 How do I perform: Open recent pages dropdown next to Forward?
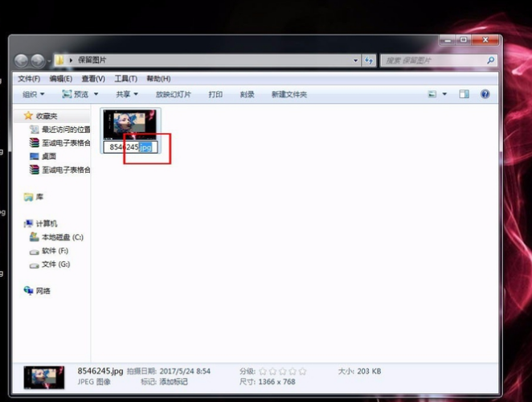[x=49, y=61]
